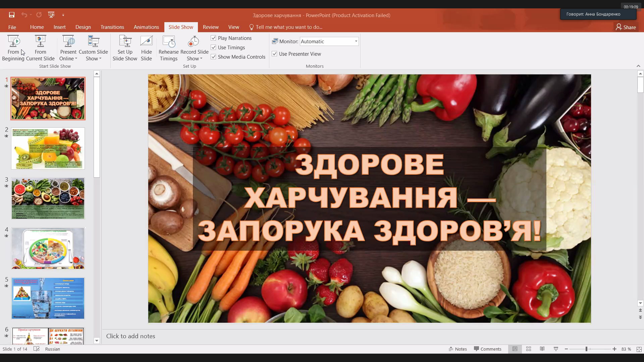
Task: Switch to Reading View in status bar
Action: (x=542, y=349)
